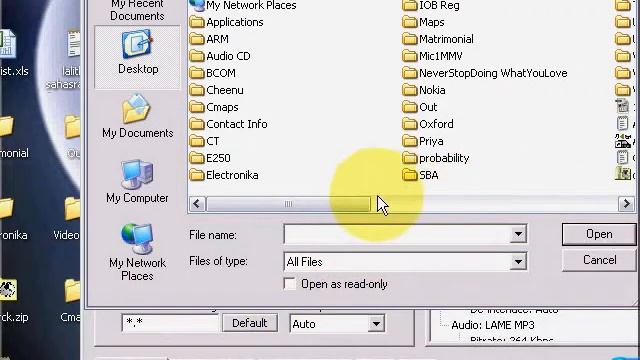
Task: Click the Open button
Action: point(599,234)
